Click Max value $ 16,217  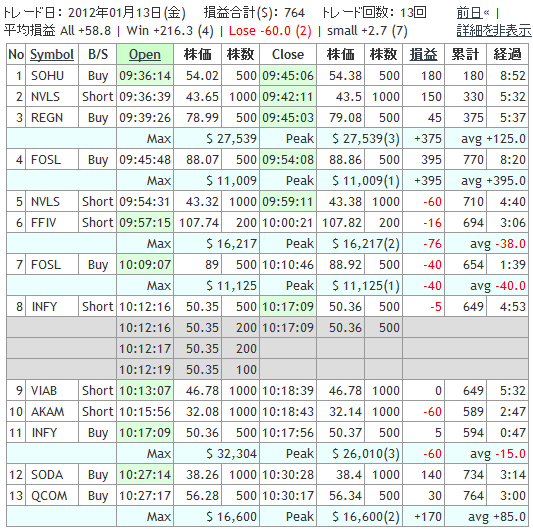point(217,244)
